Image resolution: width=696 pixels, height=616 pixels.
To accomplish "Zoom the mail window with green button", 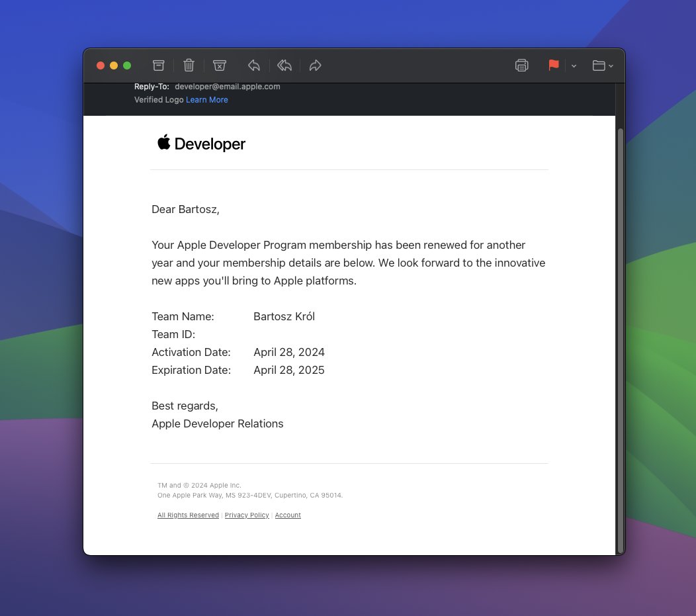I will [x=127, y=66].
